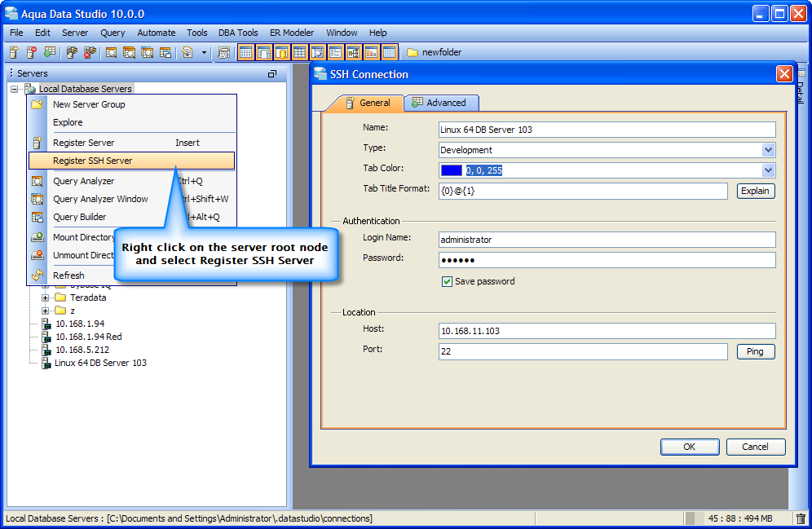Choose Explore from the context menu
This screenshot has width=812, height=529.
point(132,123)
